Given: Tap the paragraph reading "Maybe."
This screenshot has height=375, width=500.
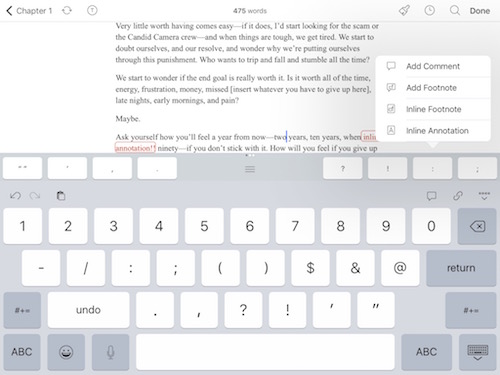Looking at the screenshot, I should click(128, 119).
